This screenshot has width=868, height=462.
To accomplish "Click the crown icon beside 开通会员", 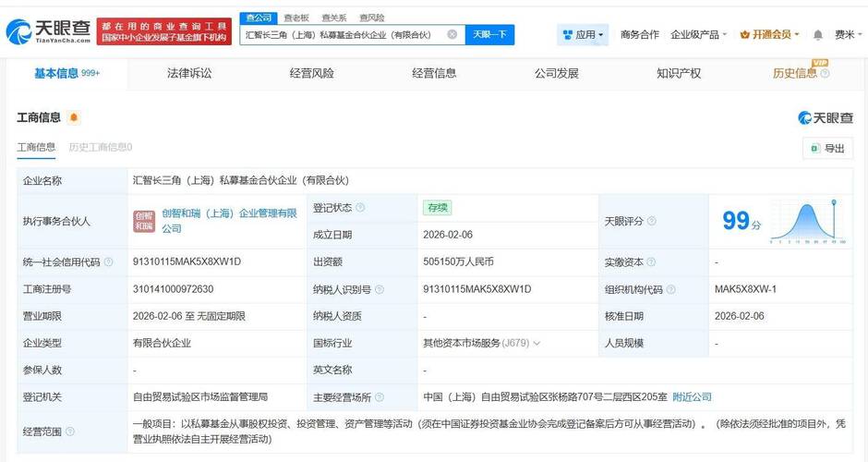I will (x=744, y=35).
